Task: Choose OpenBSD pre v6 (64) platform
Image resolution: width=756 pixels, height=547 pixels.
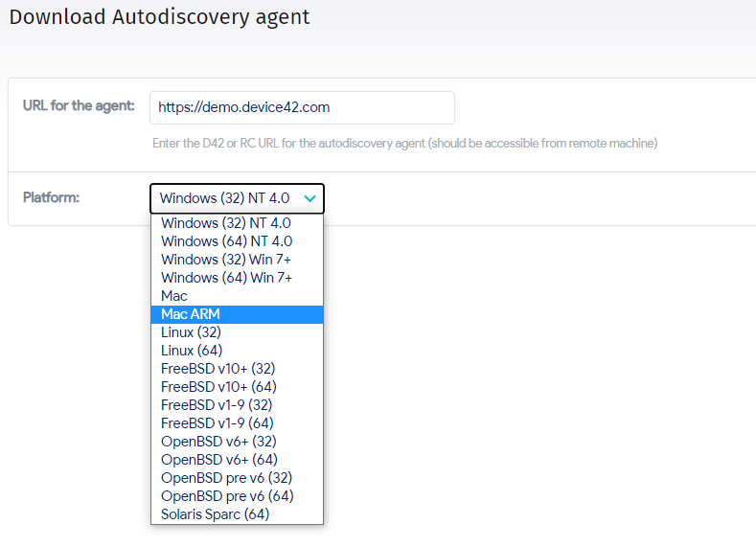Action: click(x=237, y=496)
